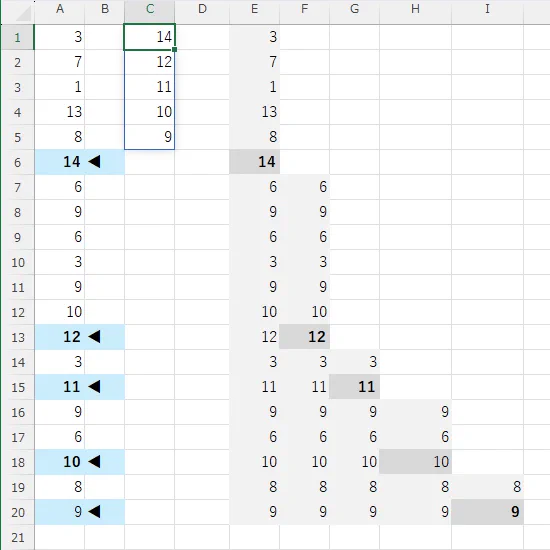The height and width of the screenshot is (550, 550).
Task: Click highlighted cell A15 with bold 11
Action: [x=60, y=387]
